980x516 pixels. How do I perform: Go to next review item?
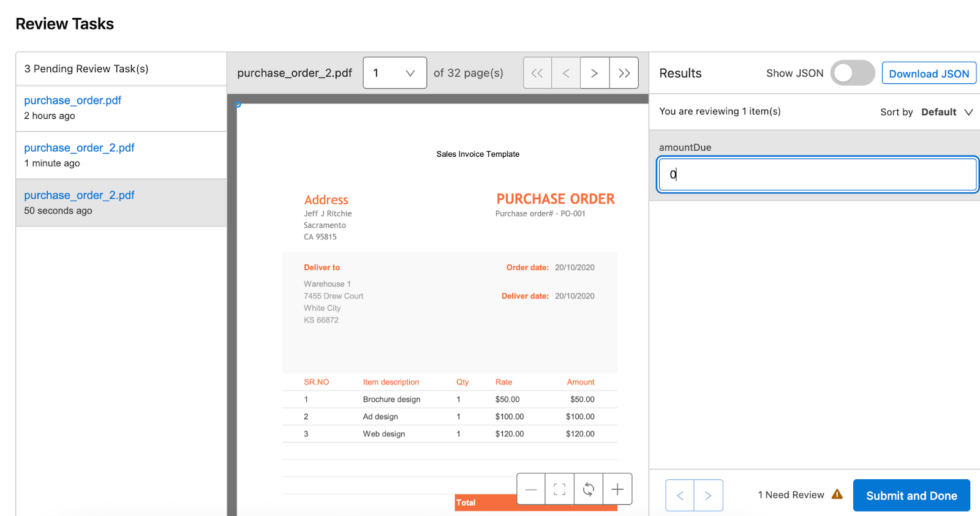[x=709, y=495]
